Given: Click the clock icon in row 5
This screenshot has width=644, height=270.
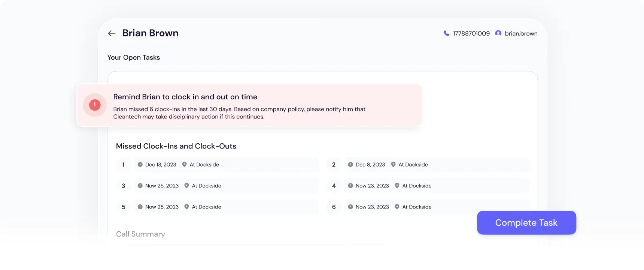Looking at the screenshot, I should [140, 207].
